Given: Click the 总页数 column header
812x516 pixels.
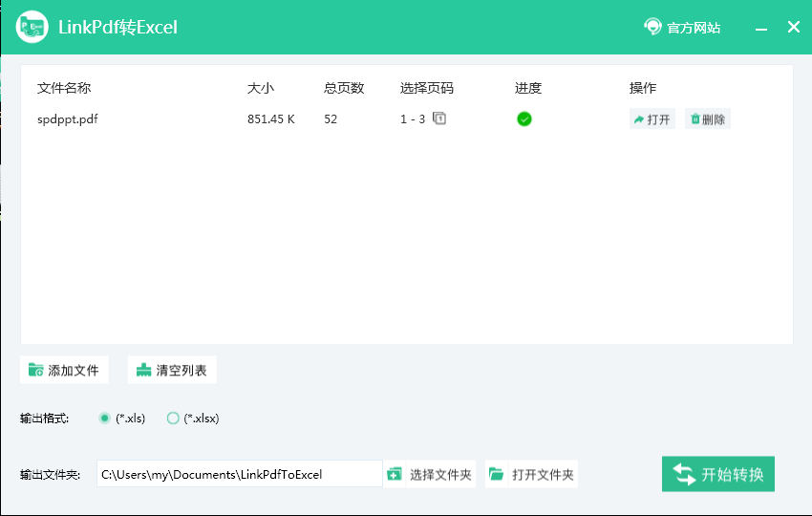Looking at the screenshot, I should 344,88.
